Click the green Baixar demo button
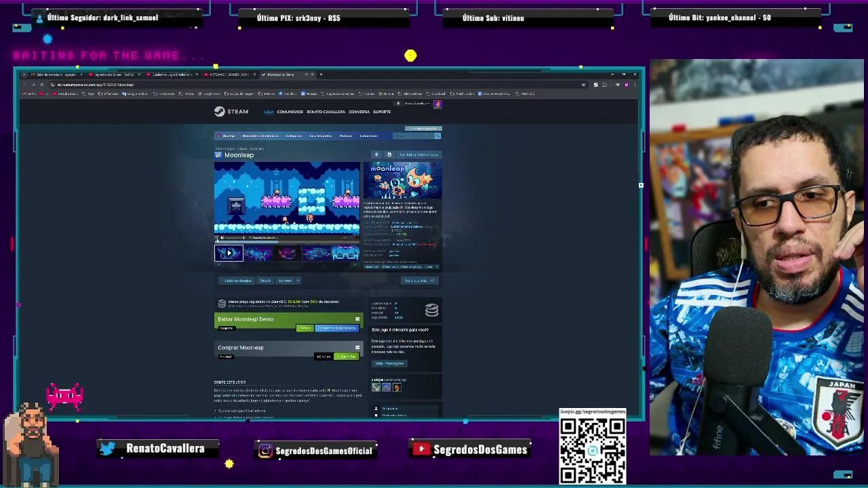 (305, 328)
